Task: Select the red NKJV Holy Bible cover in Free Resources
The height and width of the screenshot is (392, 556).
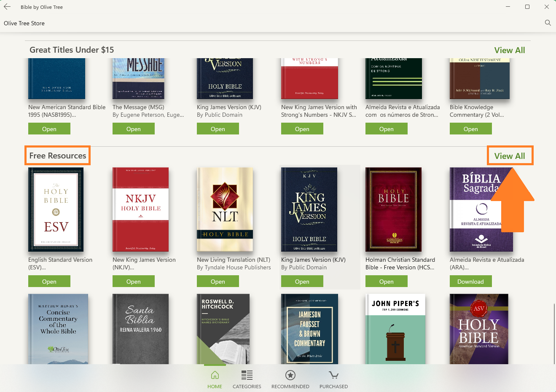Action: 141,209
